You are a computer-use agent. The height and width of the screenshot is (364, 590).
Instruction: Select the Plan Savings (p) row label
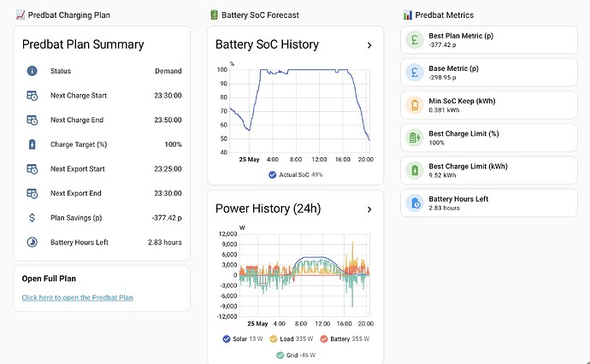tap(76, 218)
